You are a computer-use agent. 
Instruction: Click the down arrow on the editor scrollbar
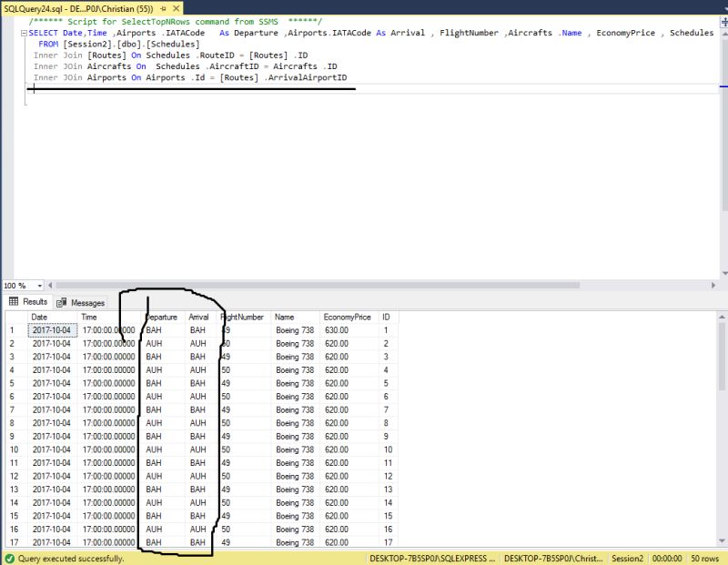tap(722, 273)
